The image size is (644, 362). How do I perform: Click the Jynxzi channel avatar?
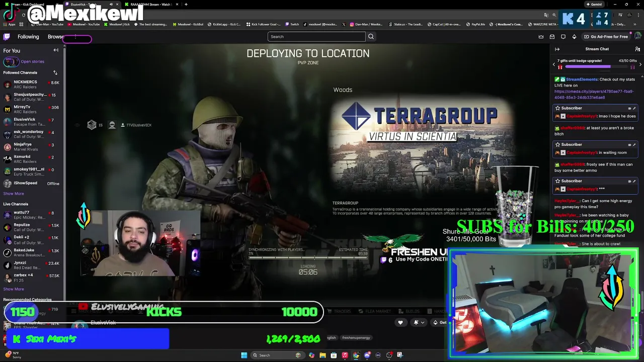tap(7, 265)
